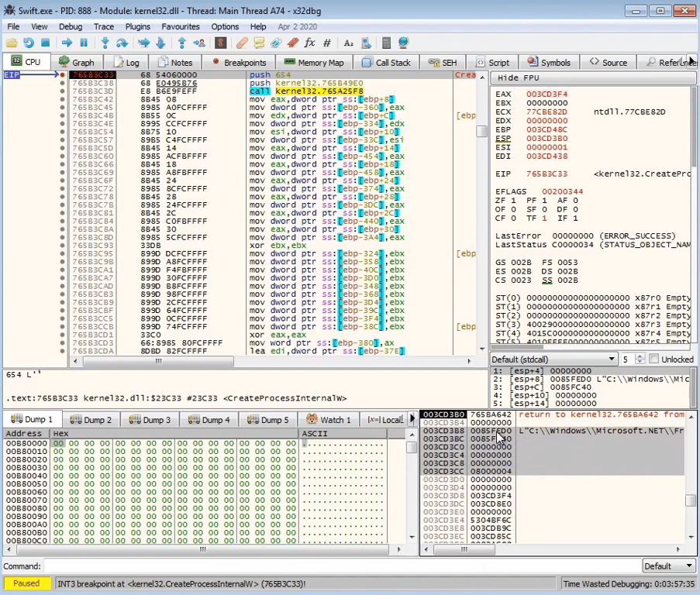The width and height of the screenshot is (700, 595).
Task: Expand the Default dropdown beside command bar
Action: click(668, 566)
